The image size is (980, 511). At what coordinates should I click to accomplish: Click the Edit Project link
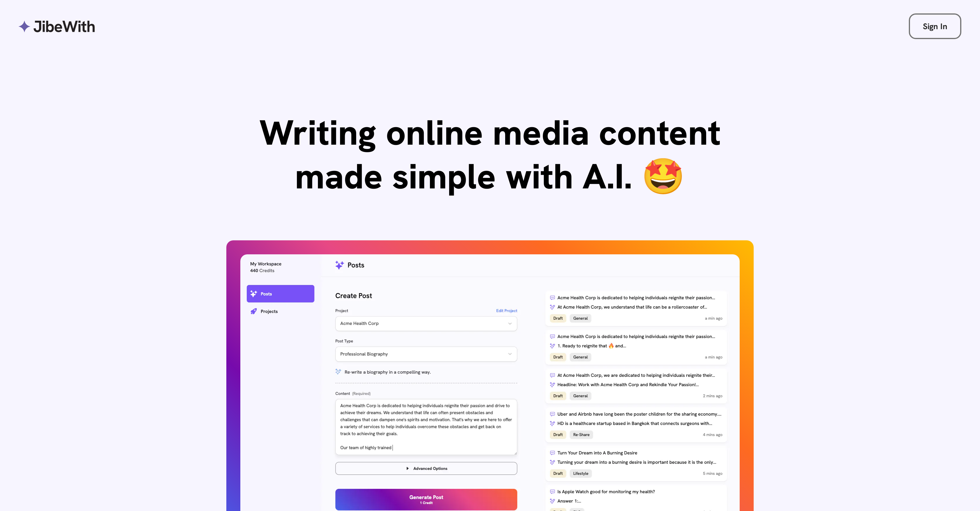[x=507, y=310]
